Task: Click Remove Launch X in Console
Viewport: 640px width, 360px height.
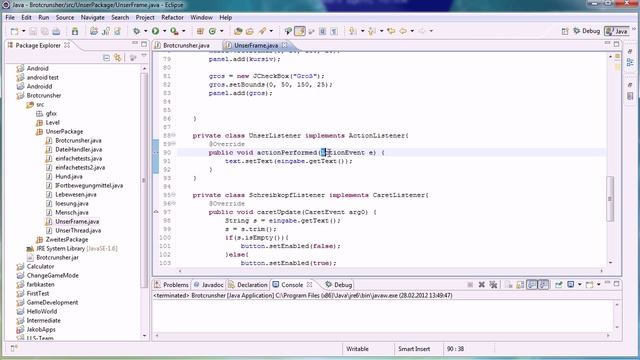Action: click(482, 284)
